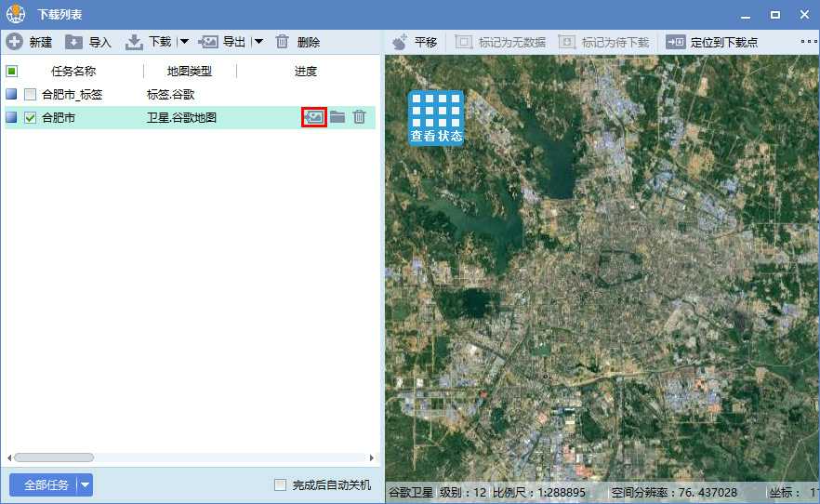This screenshot has height=504, width=820.
Task: Click 标记为无数据 toolbar item
Action: 500,43
